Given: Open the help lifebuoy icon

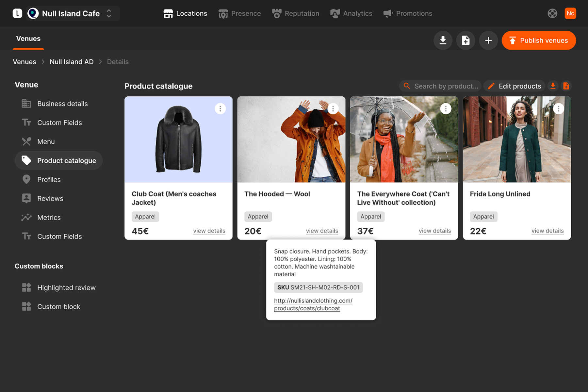Looking at the screenshot, I should (552, 13).
